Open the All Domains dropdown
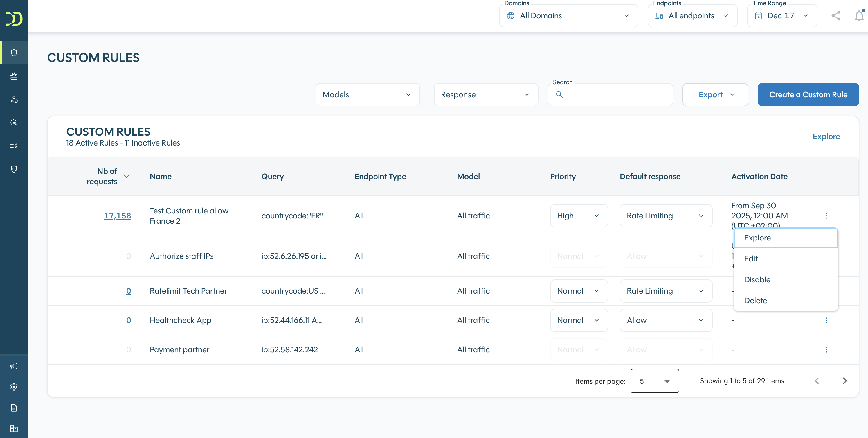This screenshot has height=438, width=868. coord(568,15)
